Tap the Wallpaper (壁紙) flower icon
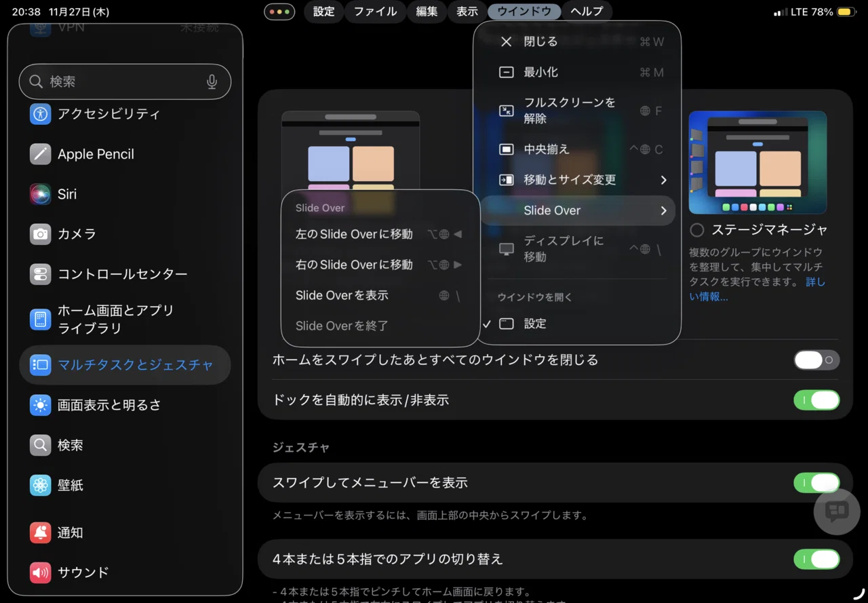This screenshot has height=603, width=868. (41, 485)
